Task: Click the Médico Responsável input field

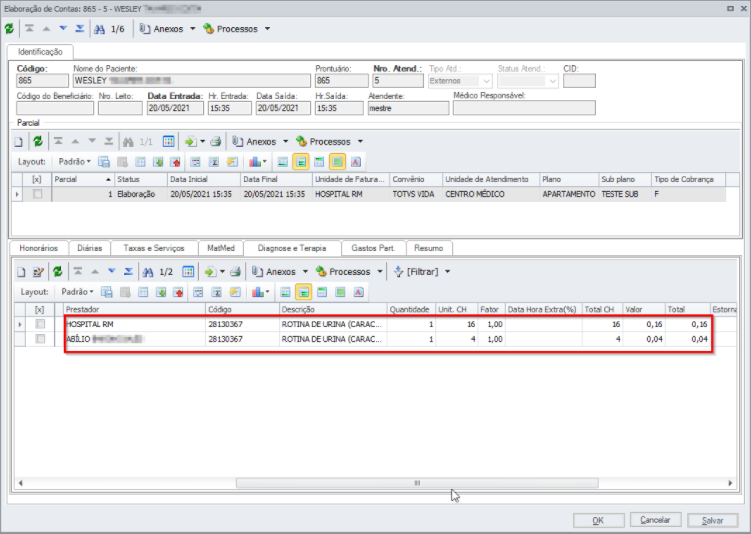Action: pyautogui.click(x=524, y=108)
